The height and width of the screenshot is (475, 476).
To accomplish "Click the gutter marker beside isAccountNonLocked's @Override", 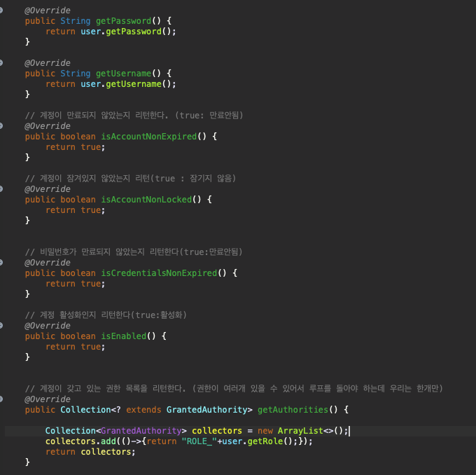I will [1, 189].
